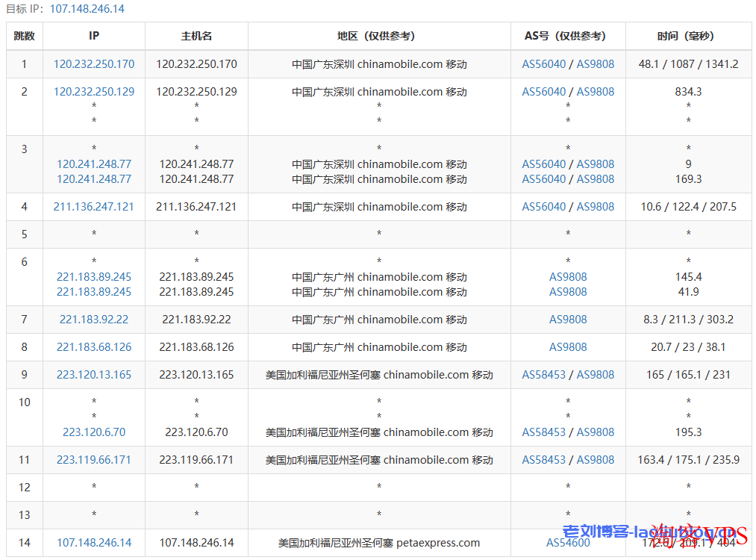Open IP link 223.120.6.70 in hop 10

coord(94,432)
